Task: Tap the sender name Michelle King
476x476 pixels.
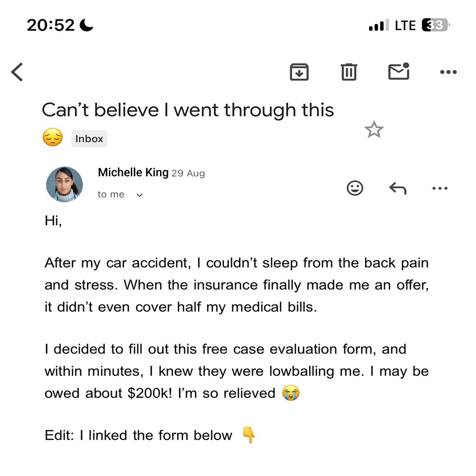Action: pyautogui.click(x=133, y=172)
